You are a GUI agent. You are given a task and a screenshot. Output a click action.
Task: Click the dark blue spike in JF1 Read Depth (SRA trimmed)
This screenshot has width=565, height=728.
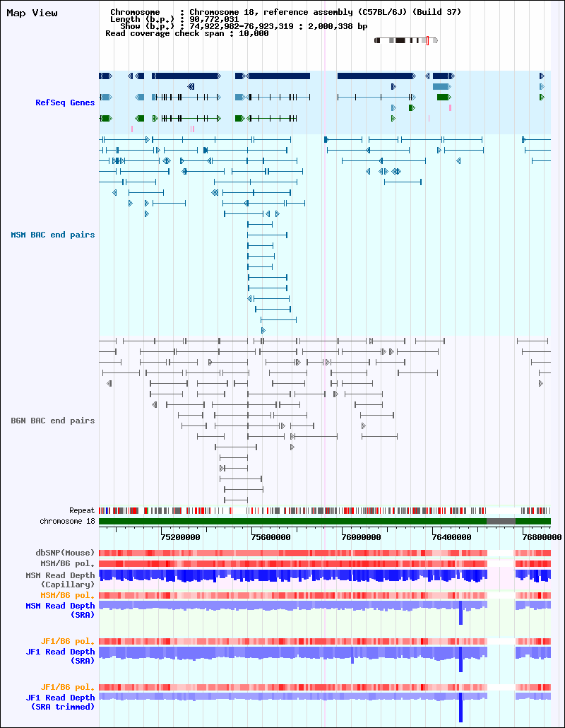point(460,708)
